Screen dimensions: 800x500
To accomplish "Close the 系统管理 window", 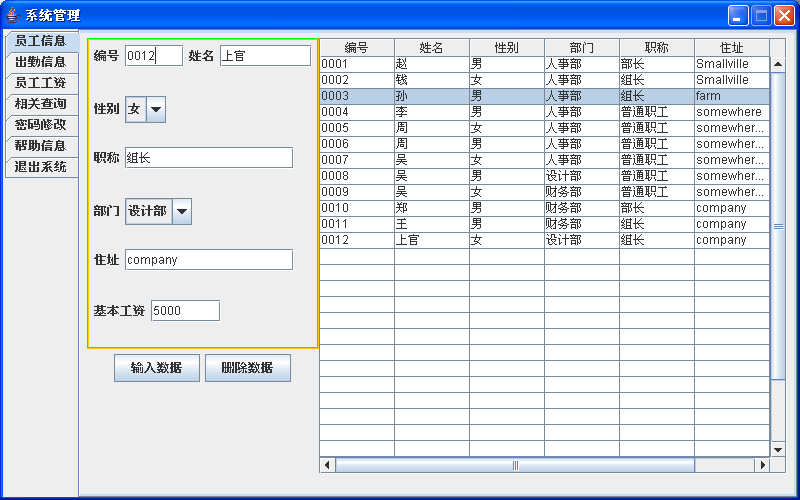I will click(x=784, y=15).
